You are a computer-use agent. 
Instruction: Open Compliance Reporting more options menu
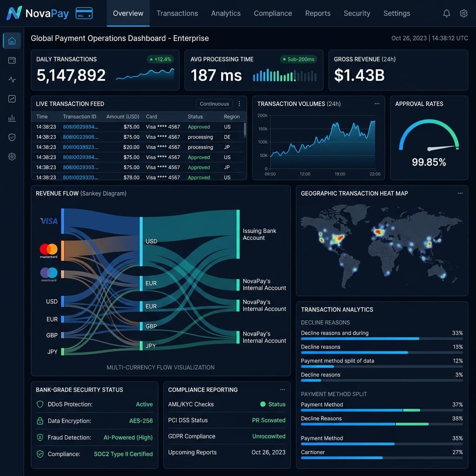283,389
